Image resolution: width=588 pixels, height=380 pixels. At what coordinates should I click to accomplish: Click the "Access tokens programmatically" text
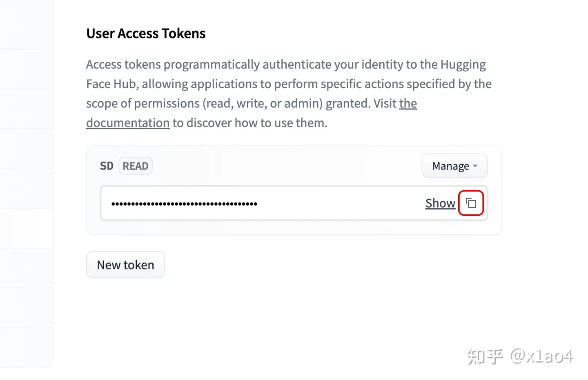tap(173, 64)
